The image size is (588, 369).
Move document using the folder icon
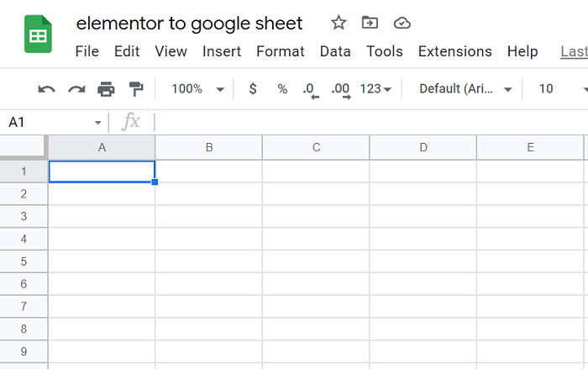point(370,23)
